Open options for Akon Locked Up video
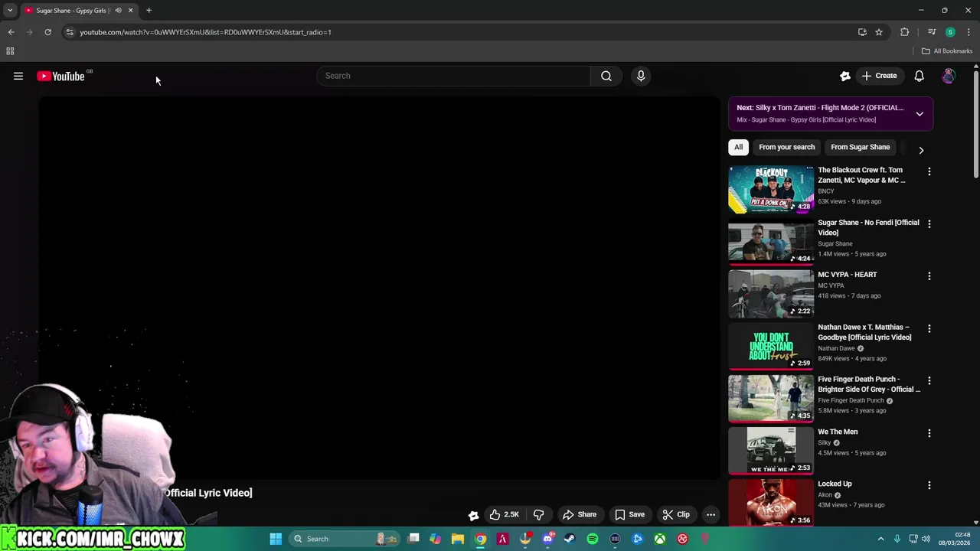Image resolution: width=980 pixels, height=551 pixels. tap(929, 485)
